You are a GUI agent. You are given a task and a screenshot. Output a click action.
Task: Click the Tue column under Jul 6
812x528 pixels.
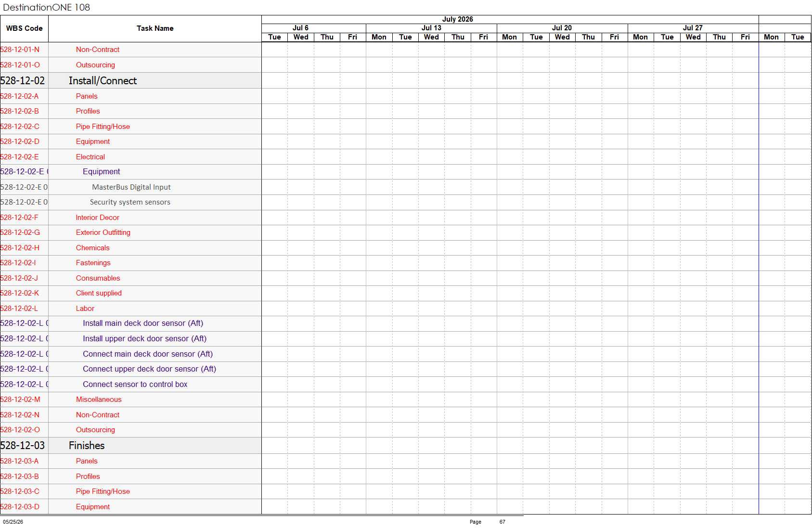pyautogui.click(x=274, y=37)
